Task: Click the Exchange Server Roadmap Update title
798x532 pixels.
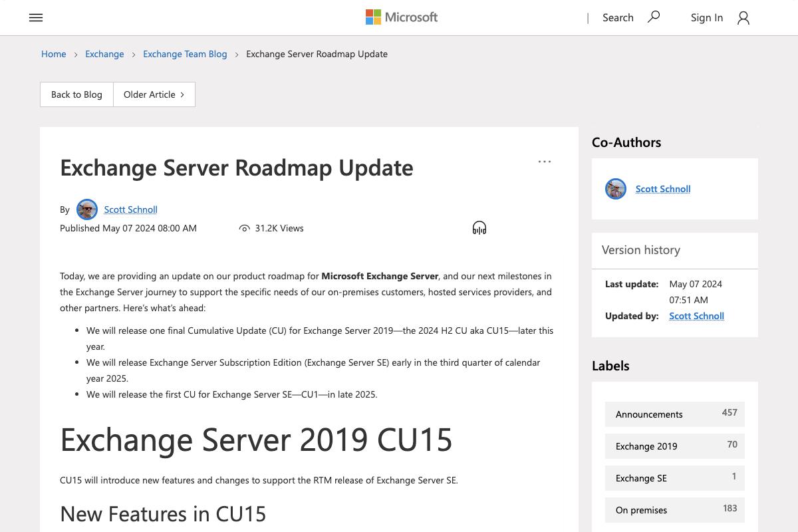Action: tap(237, 168)
